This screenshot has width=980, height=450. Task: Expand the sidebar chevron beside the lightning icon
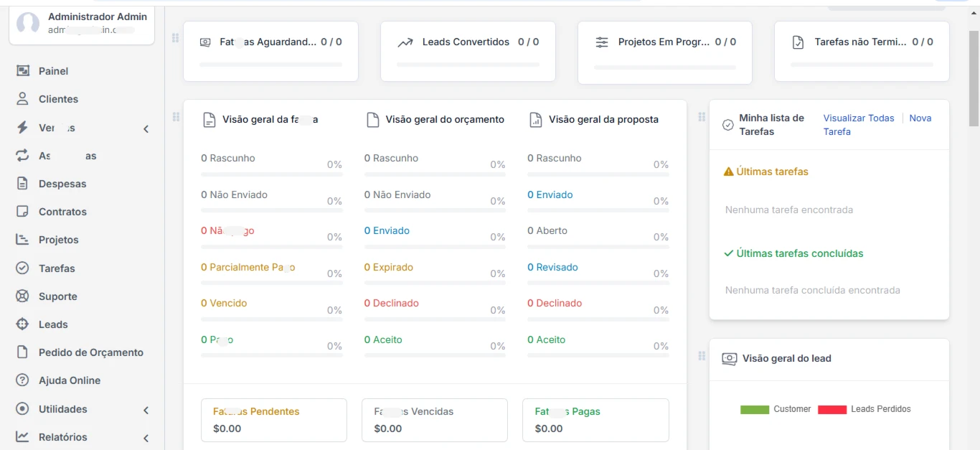pos(146,128)
